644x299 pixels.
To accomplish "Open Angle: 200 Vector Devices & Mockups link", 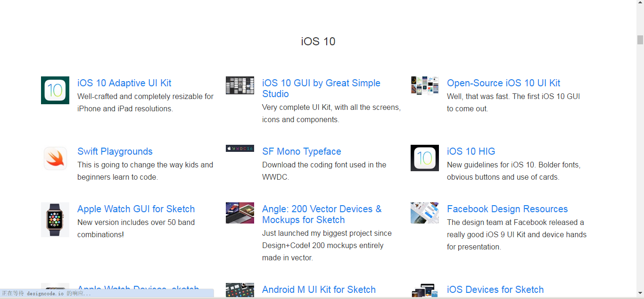I will (x=322, y=214).
